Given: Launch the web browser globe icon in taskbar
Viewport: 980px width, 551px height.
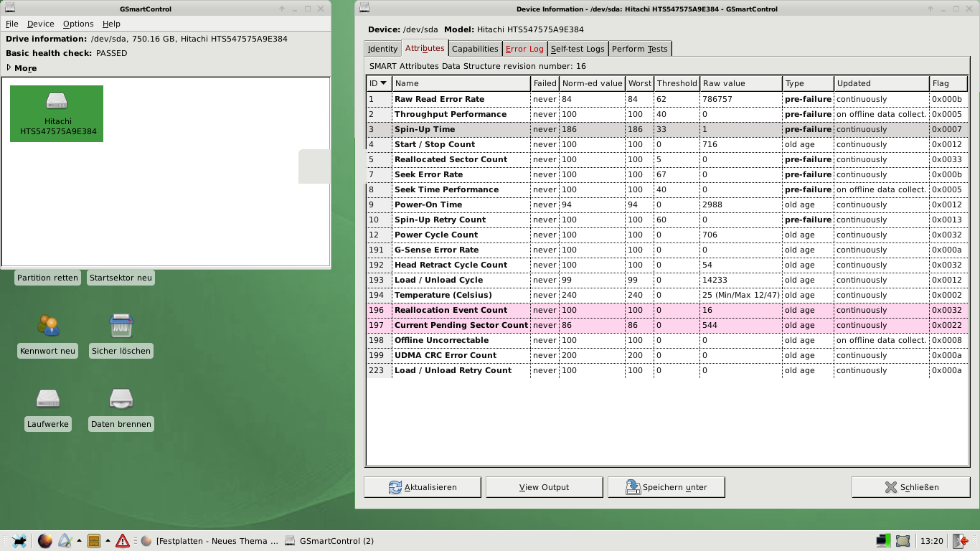Looking at the screenshot, I should (x=44, y=541).
